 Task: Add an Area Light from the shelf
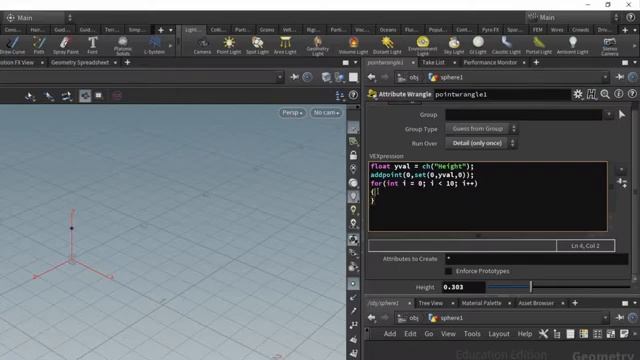(x=285, y=45)
